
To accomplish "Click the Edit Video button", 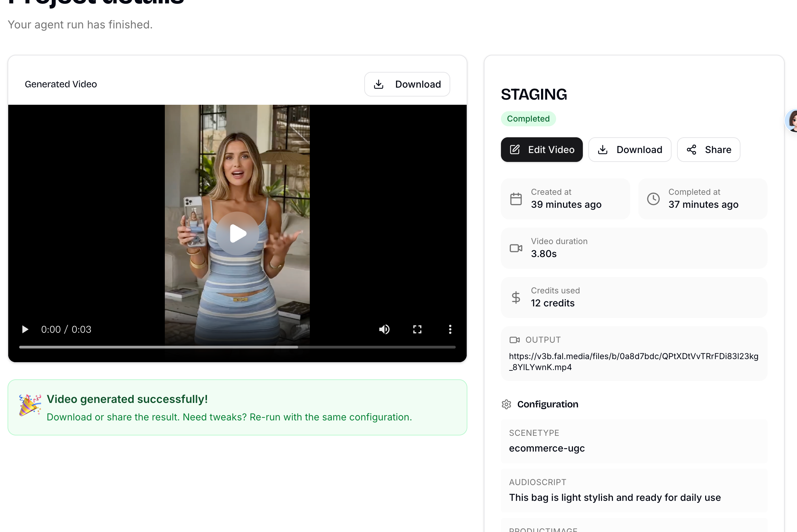I will pos(541,150).
